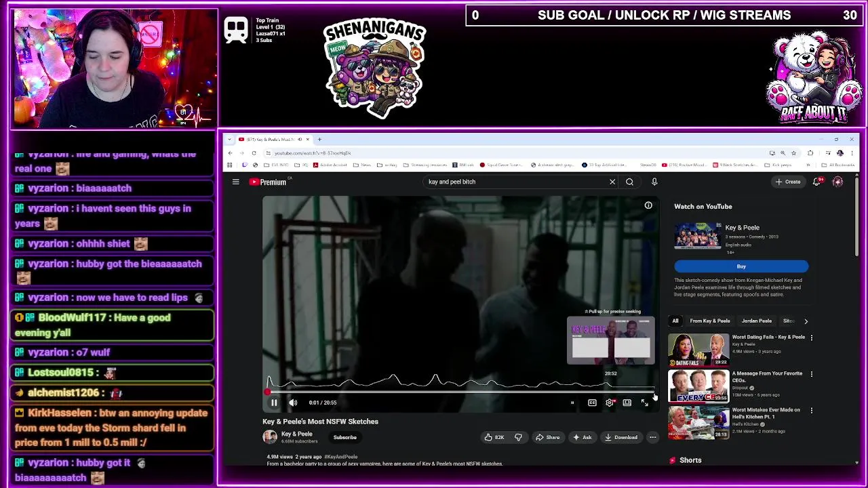Run search with the magnifier button
The image size is (868, 488).
coord(629,182)
